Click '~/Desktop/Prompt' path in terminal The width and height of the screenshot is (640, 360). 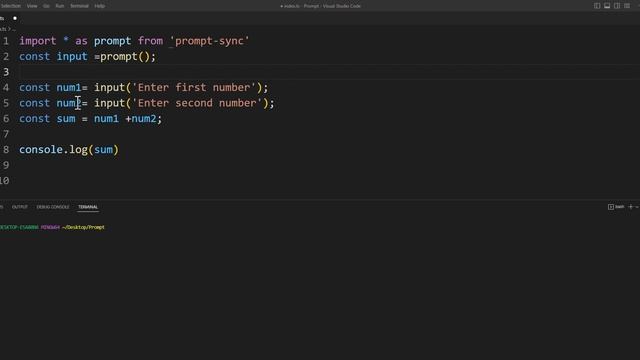coord(83,227)
